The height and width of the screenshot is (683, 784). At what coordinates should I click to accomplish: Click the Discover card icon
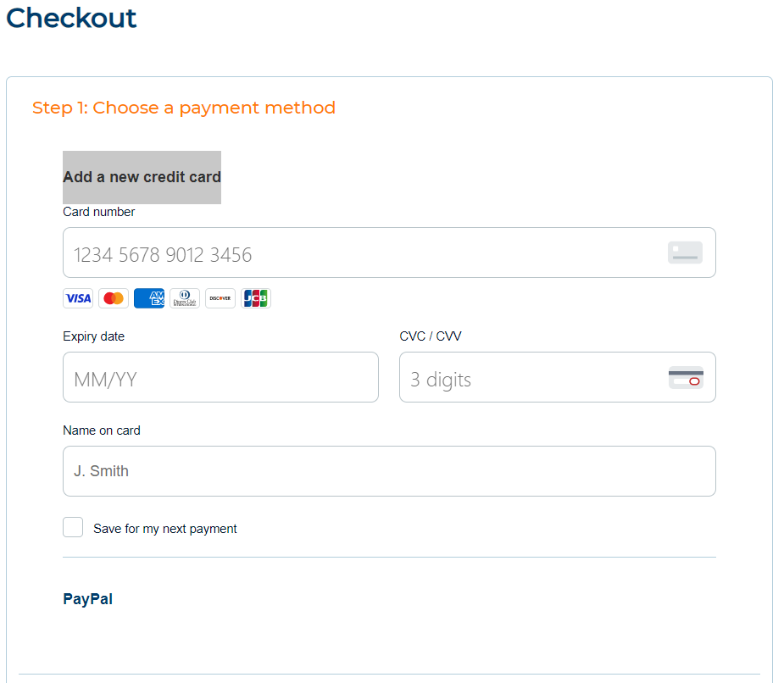(220, 297)
